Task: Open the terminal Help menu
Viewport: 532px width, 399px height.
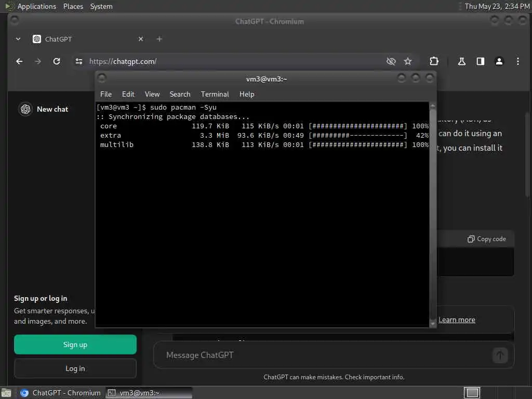Action: 247,95
